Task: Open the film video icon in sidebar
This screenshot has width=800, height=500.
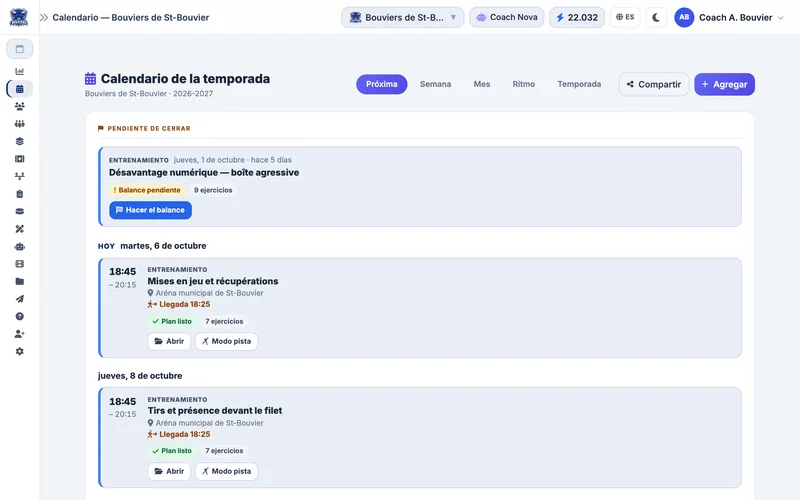Action: 19,264
